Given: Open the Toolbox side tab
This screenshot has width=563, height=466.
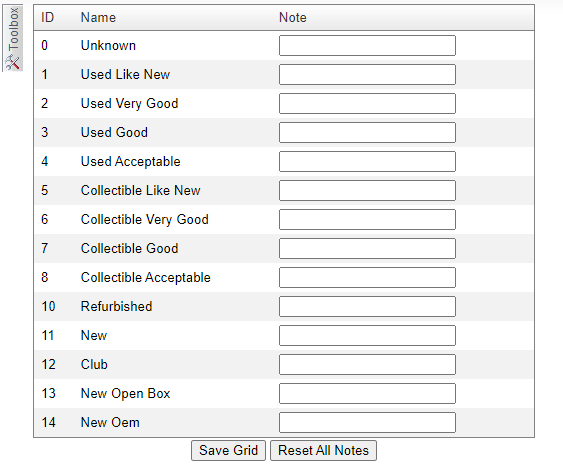Looking at the screenshot, I should (x=13, y=38).
